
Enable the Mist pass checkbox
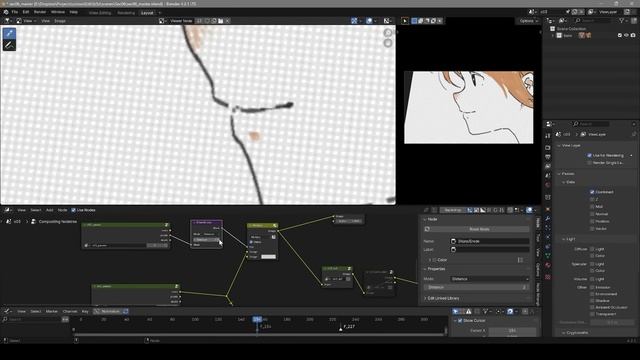point(592,207)
